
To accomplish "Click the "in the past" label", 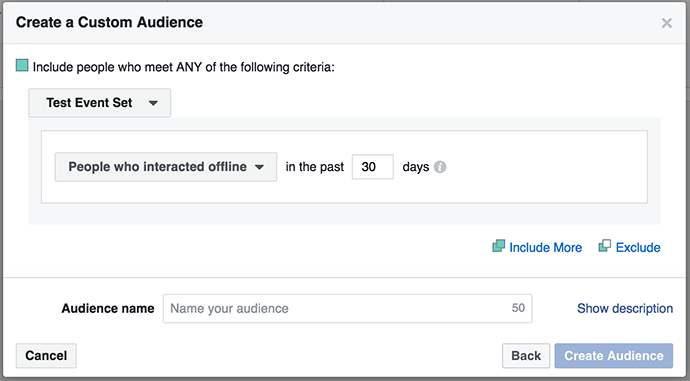I will [315, 167].
